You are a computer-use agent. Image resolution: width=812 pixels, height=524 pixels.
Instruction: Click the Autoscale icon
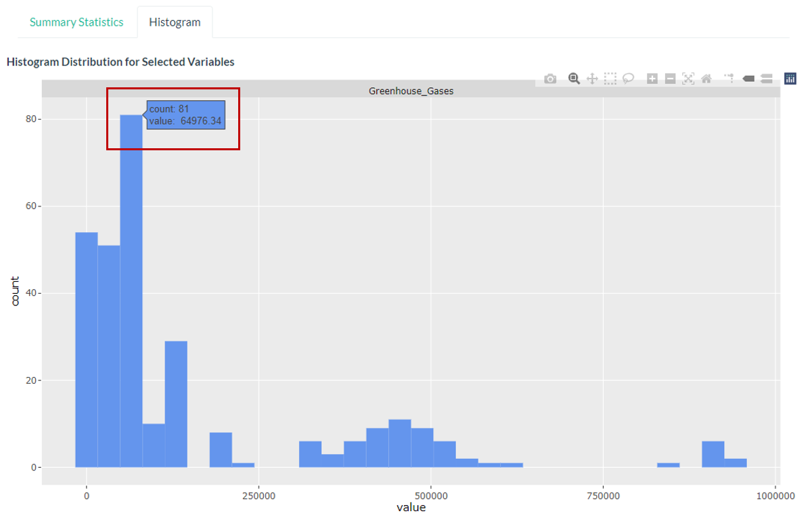point(688,79)
